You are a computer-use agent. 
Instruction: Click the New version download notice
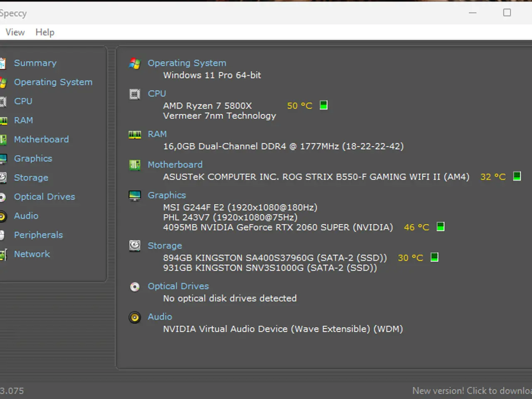(x=472, y=391)
